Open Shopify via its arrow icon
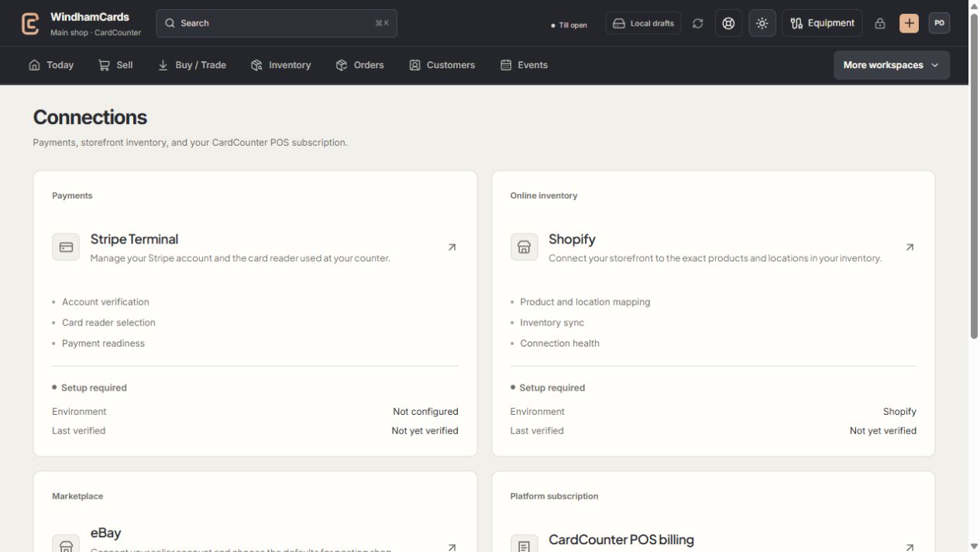This screenshot has height=552, width=980. tap(910, 247)
